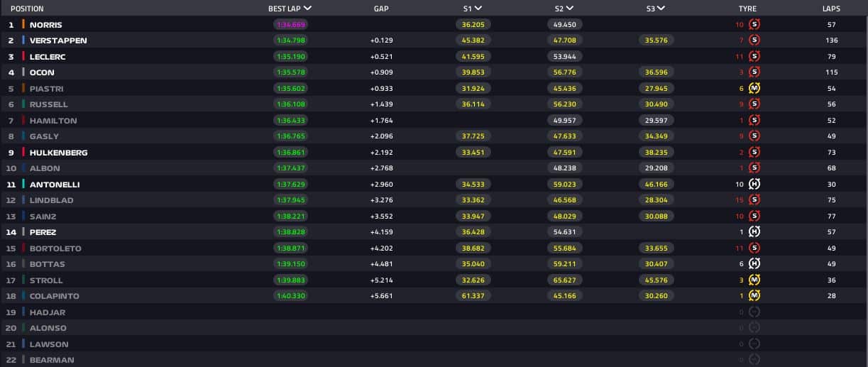Click the Laps column header
868x367 pixels.
pyautogui.click(x=831, y=9)
